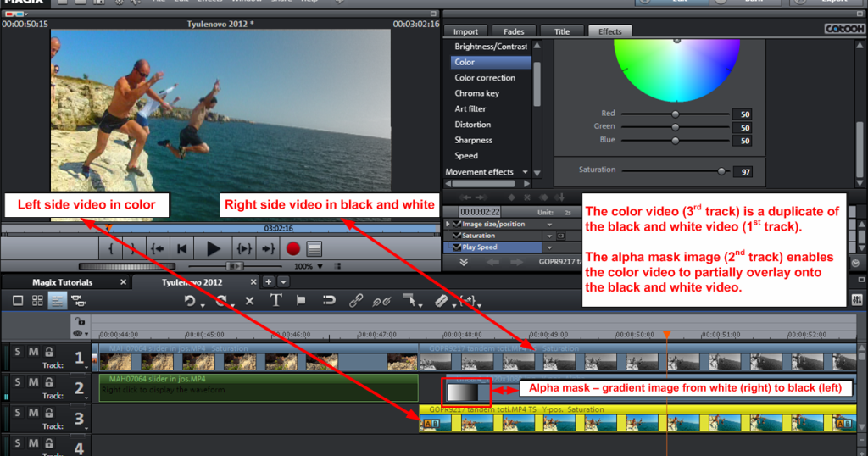868x456 pixels.
Task: Switch to the Import tab
Action: 465,31
